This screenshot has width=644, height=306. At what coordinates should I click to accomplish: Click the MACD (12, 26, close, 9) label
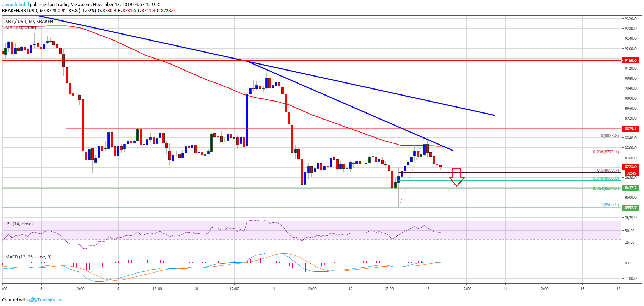(x=29, y=257)
